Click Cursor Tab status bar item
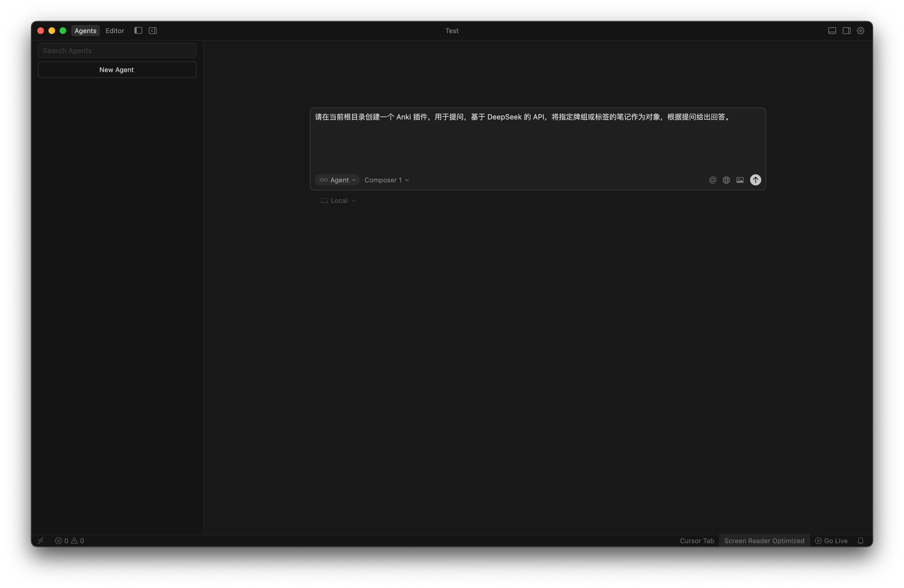Image resolution: width=904 pixels, height=588 pixels. [697, 540]
